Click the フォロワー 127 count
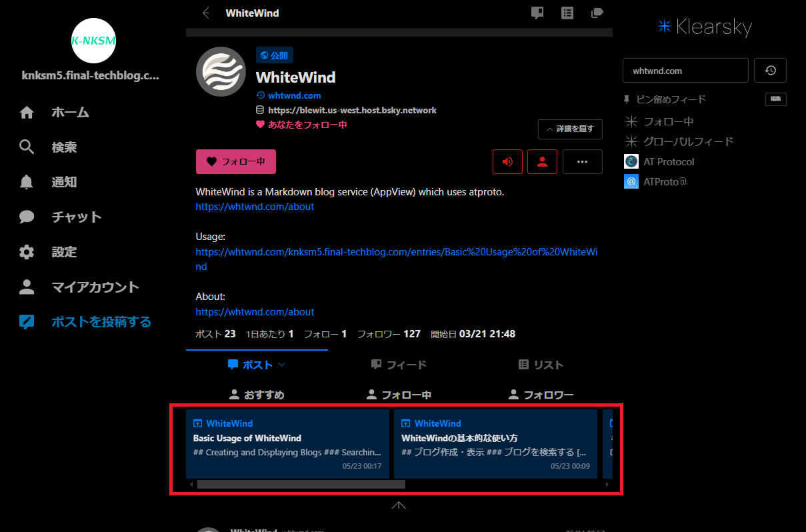 [389, 333]
